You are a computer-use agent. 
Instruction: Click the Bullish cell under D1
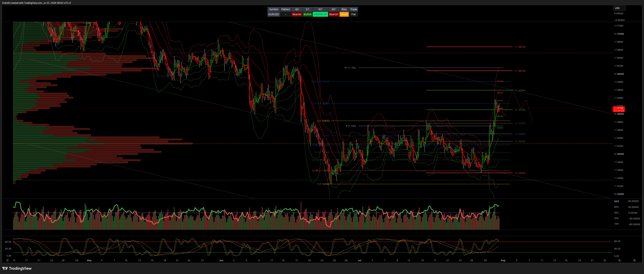(307, 14)
